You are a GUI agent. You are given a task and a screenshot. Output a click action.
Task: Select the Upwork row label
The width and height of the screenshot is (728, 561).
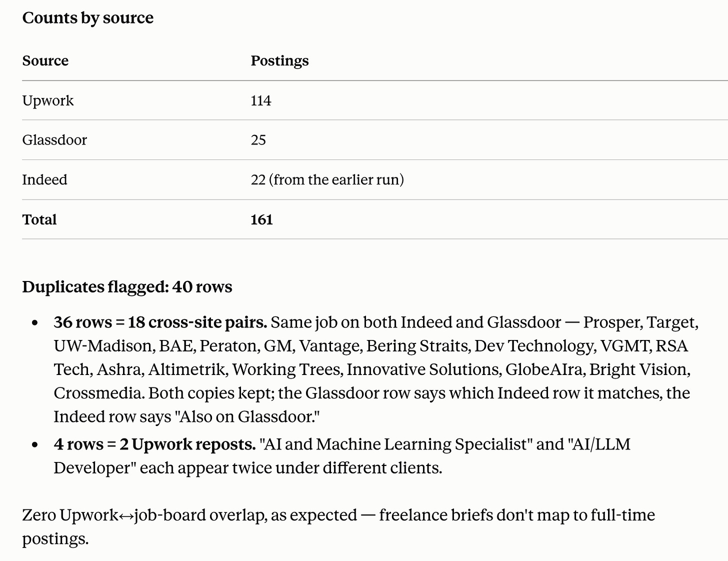(x=48, y=100)
